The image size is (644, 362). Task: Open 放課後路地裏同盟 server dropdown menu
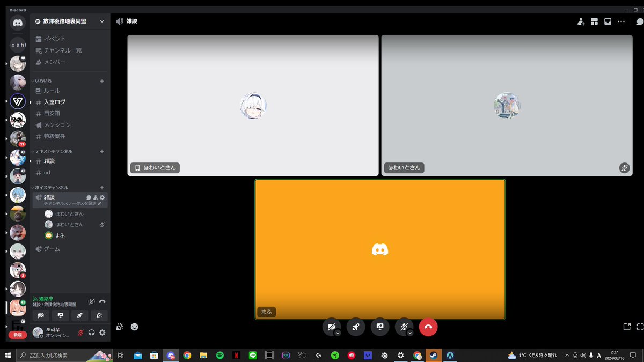pyautogui.click(x=70, y=21)
